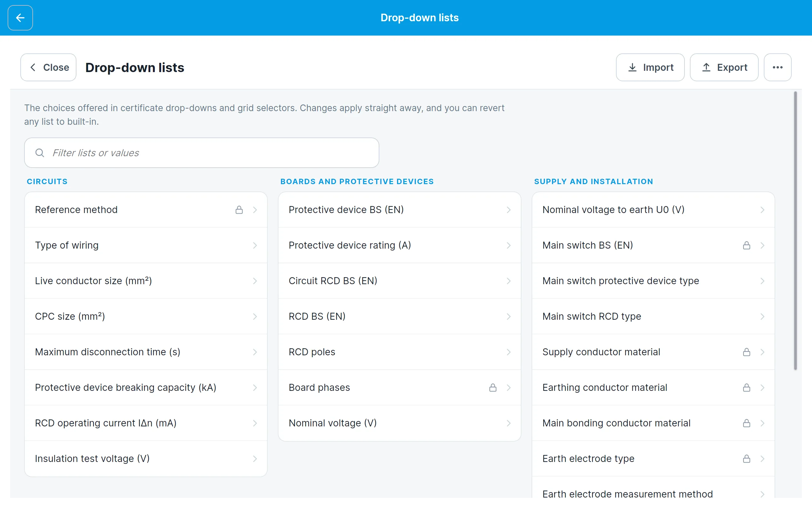Open Maximum disconnection time (s) list
812x508 pixels.
[x=146, y=352]
